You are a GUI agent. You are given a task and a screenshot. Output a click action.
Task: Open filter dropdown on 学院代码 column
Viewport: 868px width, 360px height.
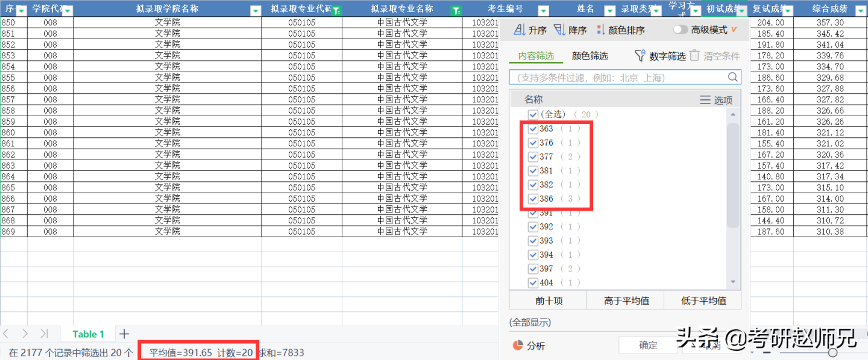pos(66,9)
